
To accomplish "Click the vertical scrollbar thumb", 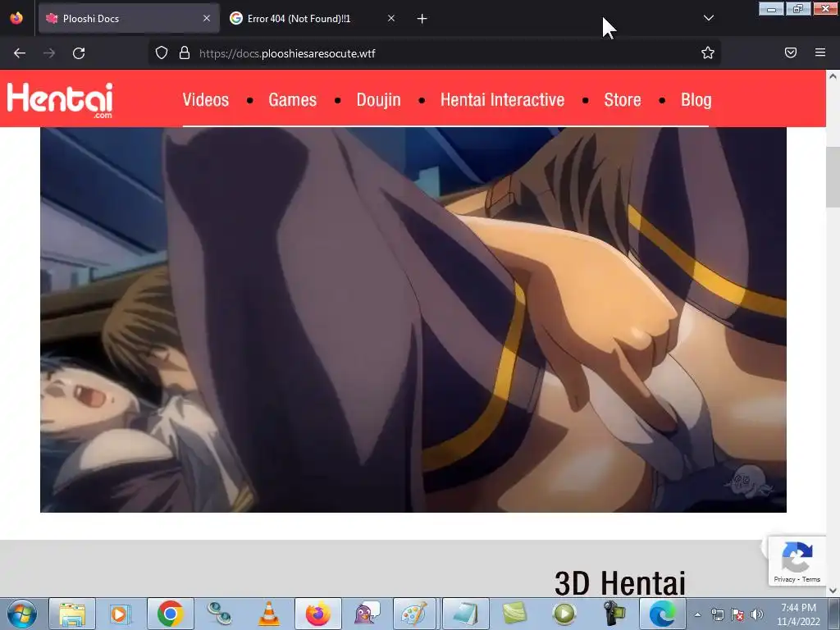I will click(x=833, y=177).
